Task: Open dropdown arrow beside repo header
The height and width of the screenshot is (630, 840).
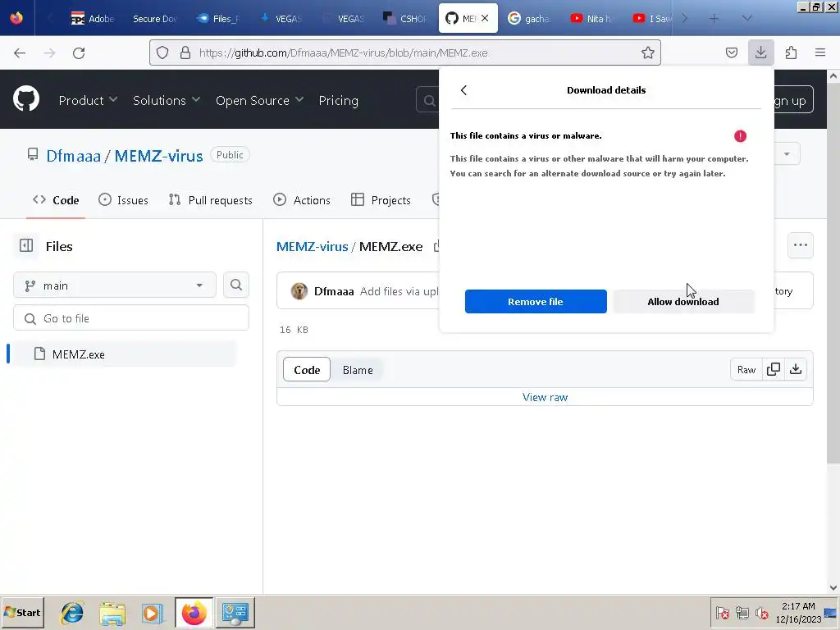Action: [x=787, y=154]
